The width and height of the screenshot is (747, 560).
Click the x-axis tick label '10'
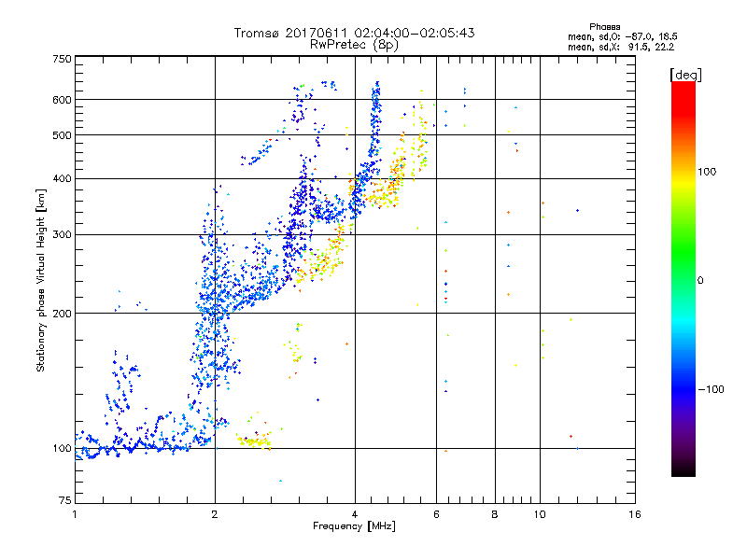540,514
